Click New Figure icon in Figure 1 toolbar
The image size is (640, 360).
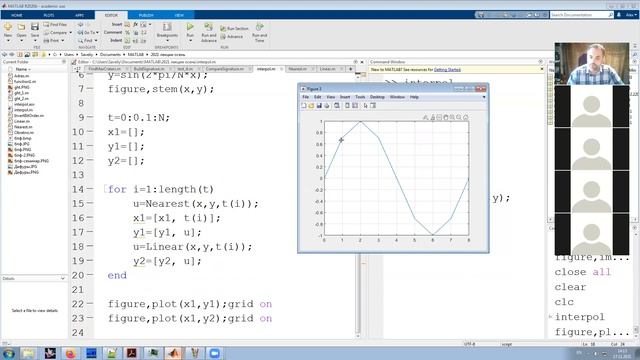304,106
